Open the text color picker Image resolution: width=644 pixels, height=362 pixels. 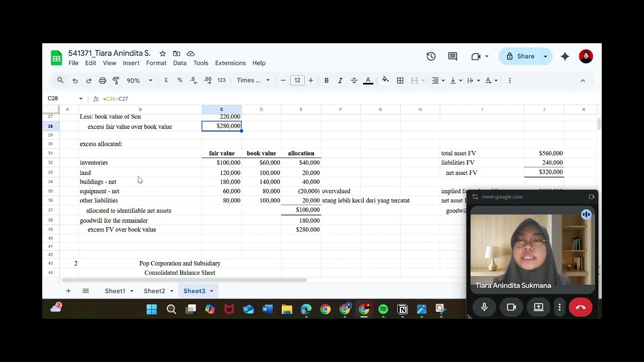(x=368, y=80)
